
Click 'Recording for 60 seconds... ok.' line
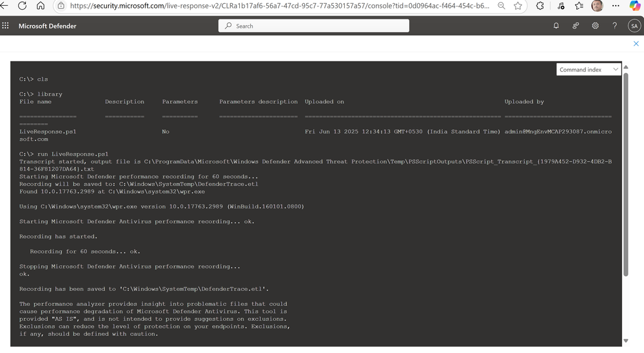[85, 252]
